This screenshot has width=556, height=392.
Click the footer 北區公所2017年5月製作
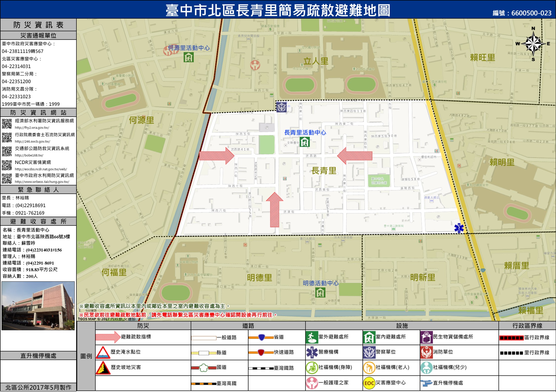[x=38, y=387]
